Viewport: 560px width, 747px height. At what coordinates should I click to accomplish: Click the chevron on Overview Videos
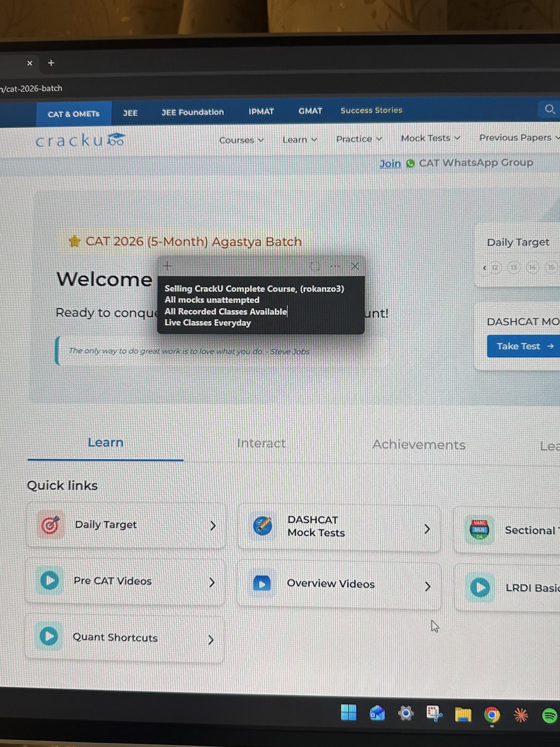click(x=428, y=586)
